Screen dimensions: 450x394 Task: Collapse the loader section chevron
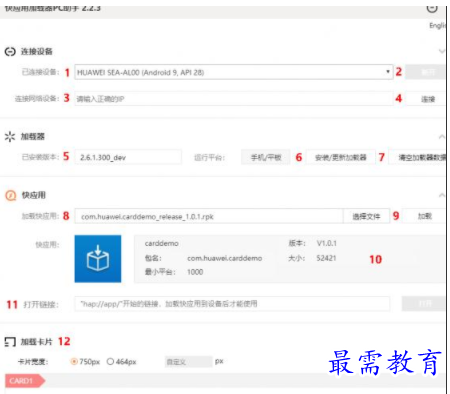click(x=442, y=137)
